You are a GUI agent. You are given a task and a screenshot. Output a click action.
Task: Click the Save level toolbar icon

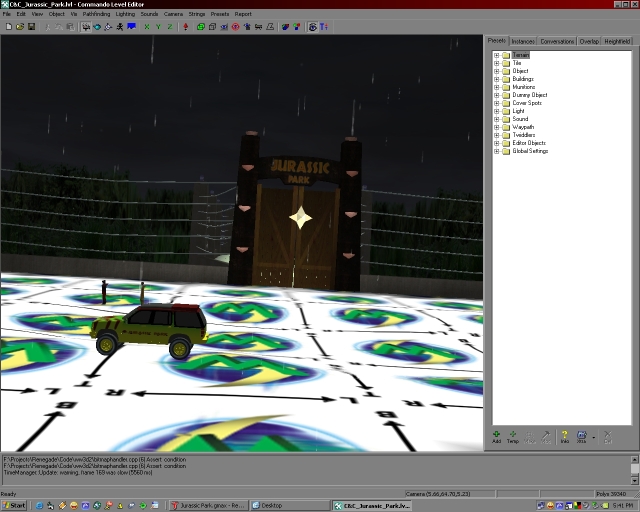(x=31, y=27)
